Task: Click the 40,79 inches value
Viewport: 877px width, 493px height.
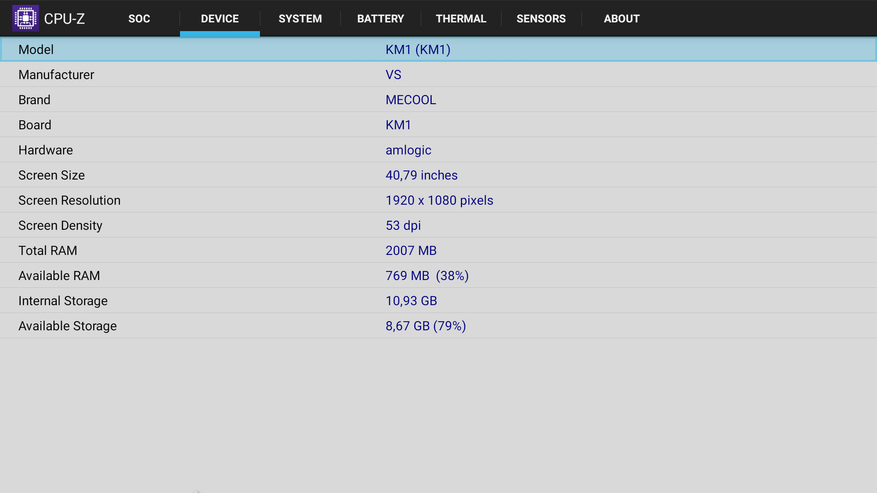Action: pos(421,176)
